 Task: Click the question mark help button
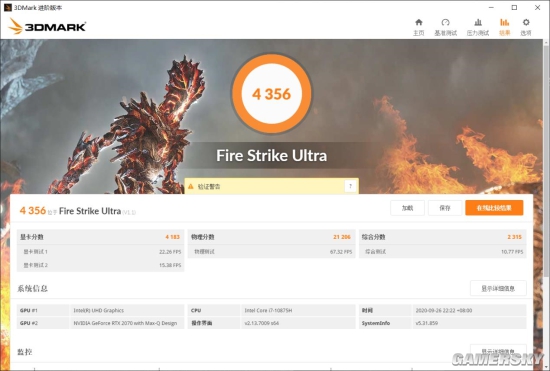point(350,186)
